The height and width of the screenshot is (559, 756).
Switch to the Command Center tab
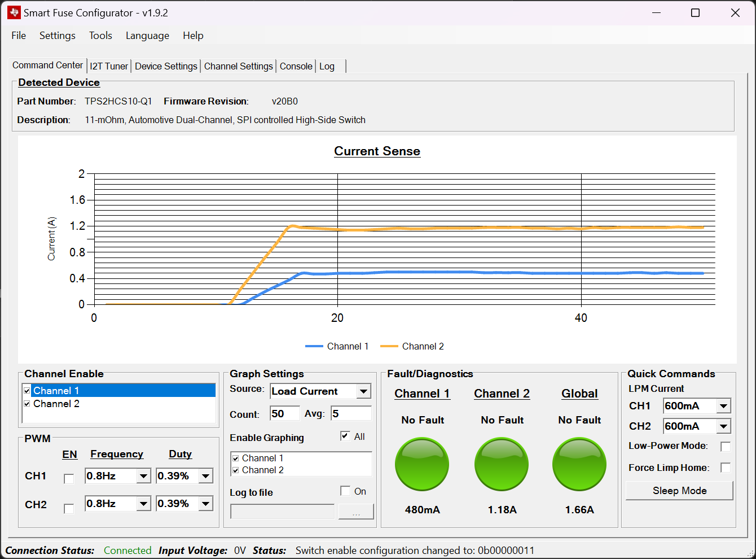48,65
